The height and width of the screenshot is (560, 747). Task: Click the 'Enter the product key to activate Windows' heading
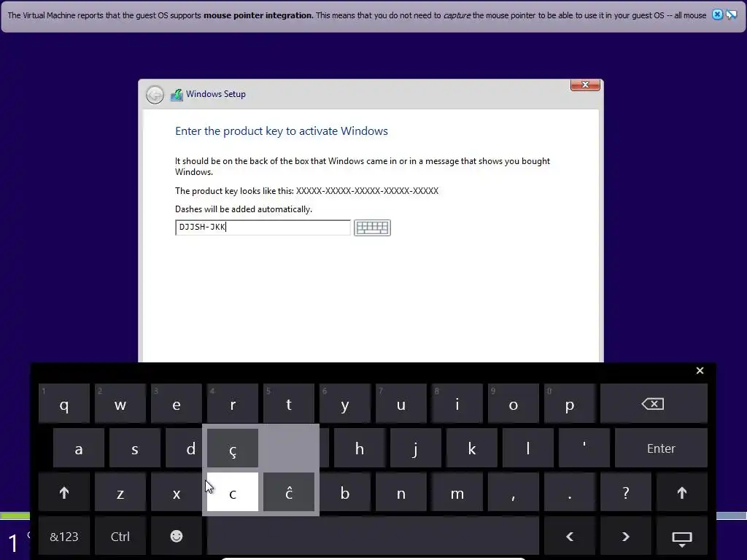pos(282,131)
